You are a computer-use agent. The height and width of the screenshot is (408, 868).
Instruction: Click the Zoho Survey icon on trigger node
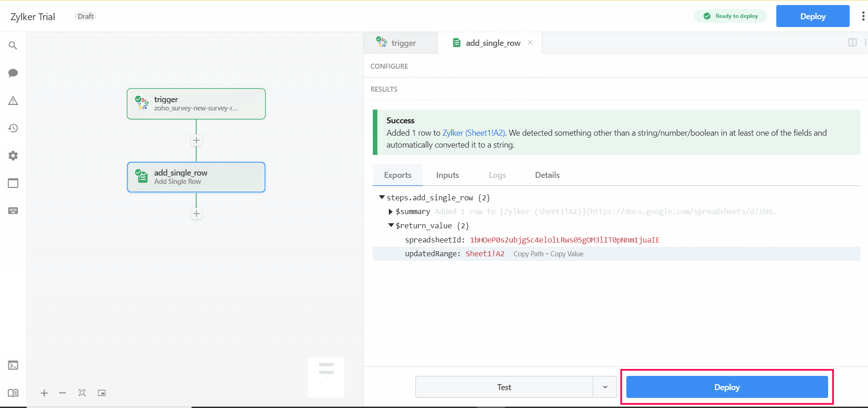click(x=142, y=103)
